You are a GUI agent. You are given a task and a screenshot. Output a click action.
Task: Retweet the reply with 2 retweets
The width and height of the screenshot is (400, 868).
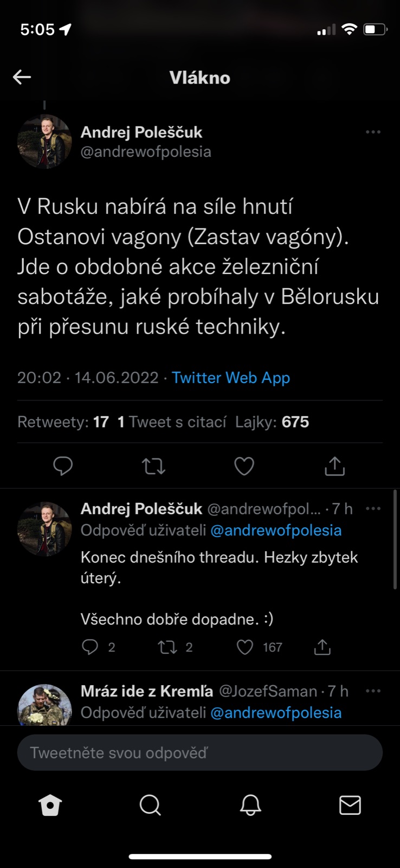(x=167, y=647)
